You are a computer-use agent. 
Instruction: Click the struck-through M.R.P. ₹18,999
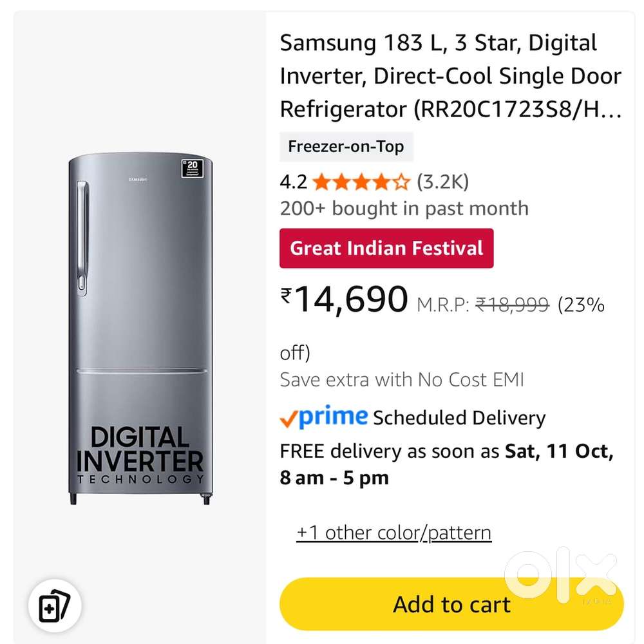(x=511, y=304)
